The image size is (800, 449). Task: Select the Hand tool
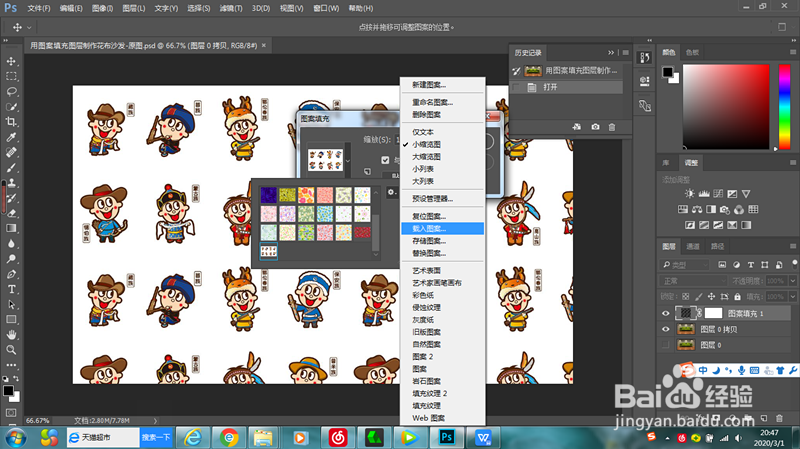11,335
